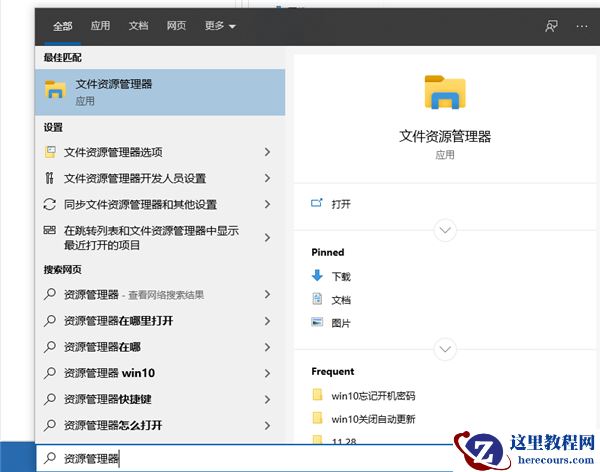This screenshot has width=600, height=472.
Task: Switch to the 网页 tab
Action: (x=176, y=26)
